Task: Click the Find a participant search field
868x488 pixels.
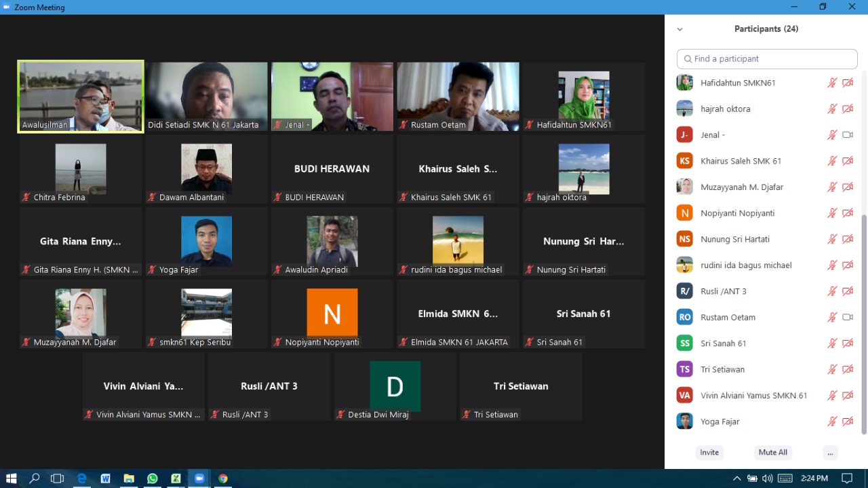Action: [768, 59]
